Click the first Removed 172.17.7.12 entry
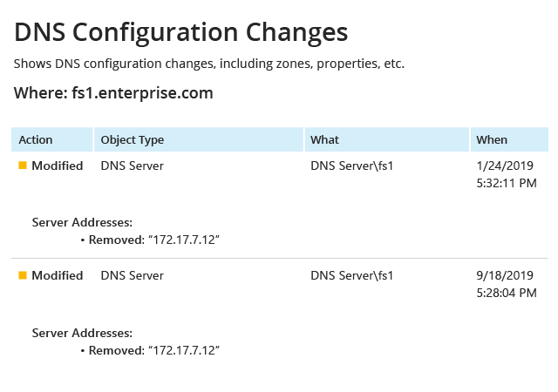The image size is (558, 392). tap(150, 240)
